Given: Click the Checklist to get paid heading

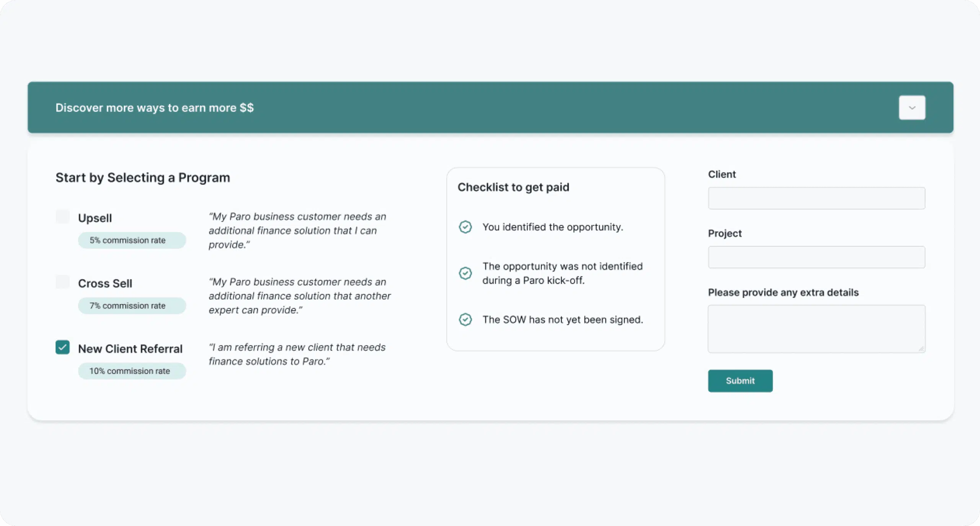Looking at the screenshot, I should 513,187.
